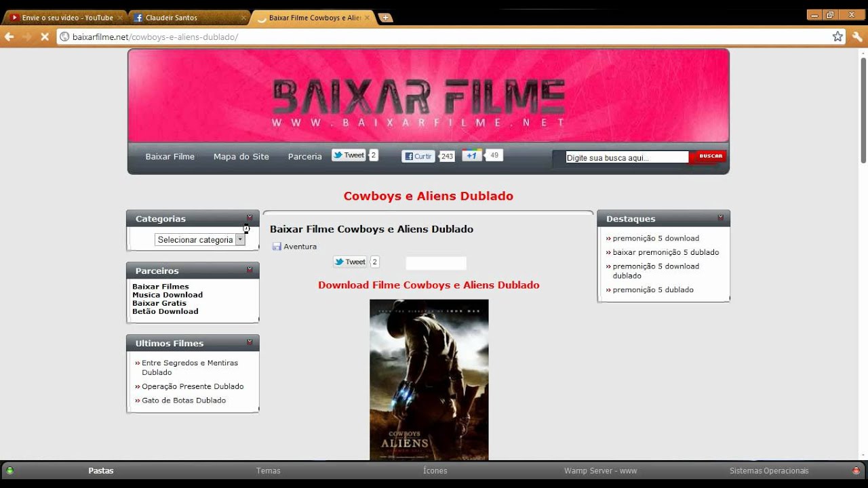Close the YouTube tab

pos(120,18)
